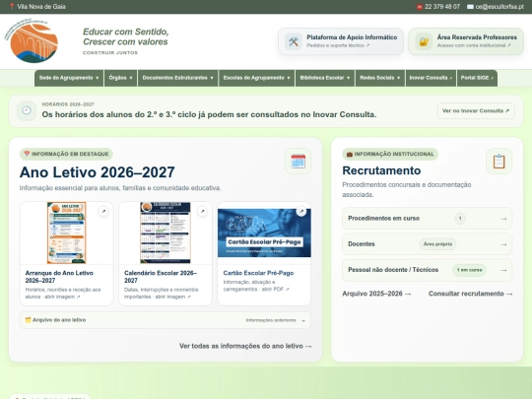Click the 1 em curso badge
Image resolution: width=532 pixels, height=399 pixels.
click(469, 270)
